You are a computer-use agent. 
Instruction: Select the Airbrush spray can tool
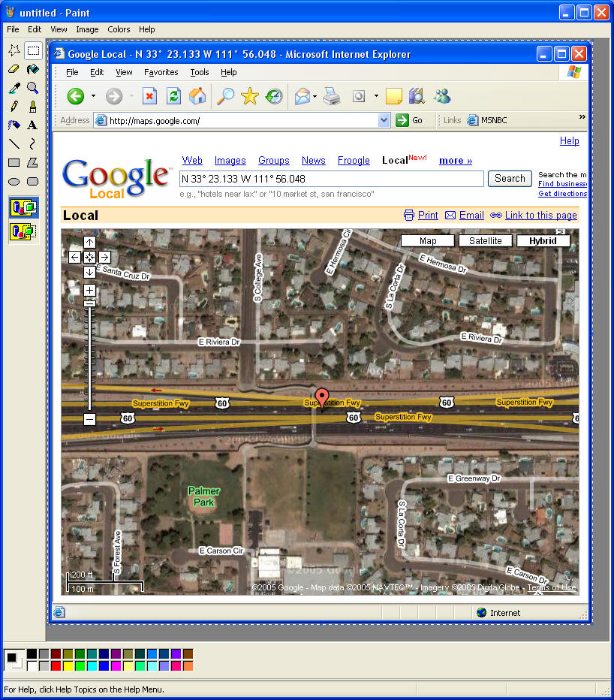coord(14,125)
